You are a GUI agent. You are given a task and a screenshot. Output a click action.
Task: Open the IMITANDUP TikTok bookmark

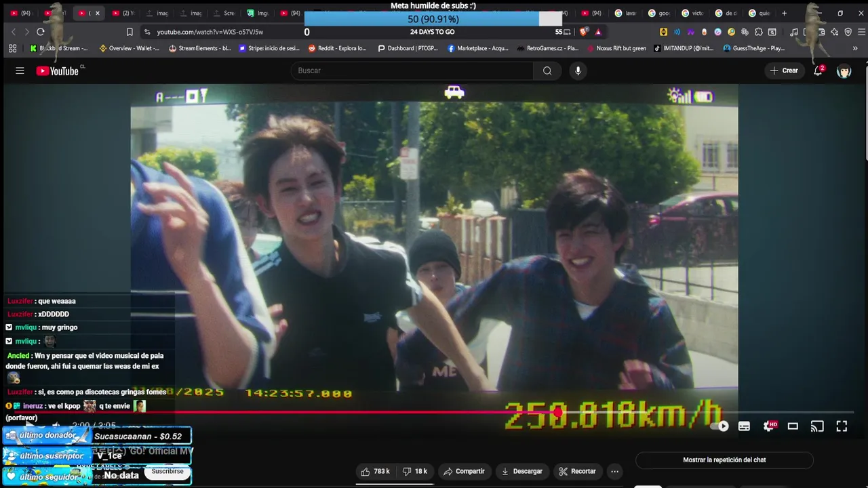click(x=684, y=48)
